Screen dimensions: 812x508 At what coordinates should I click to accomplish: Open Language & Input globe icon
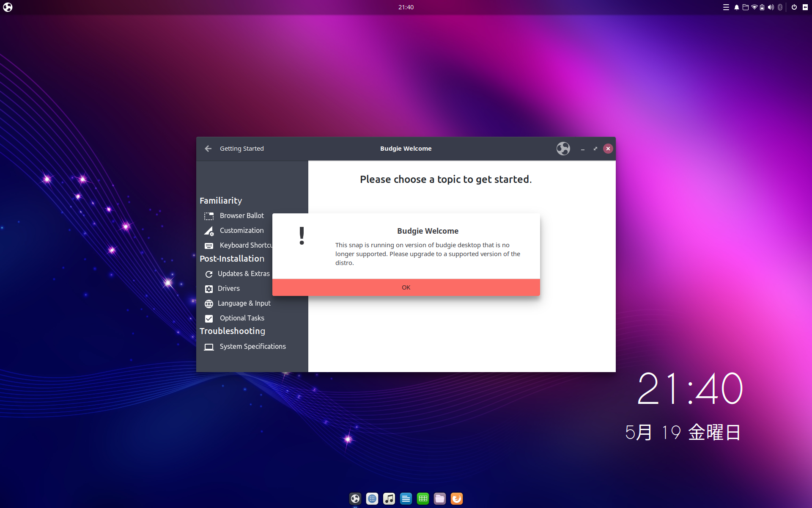[x=209, y=304]
